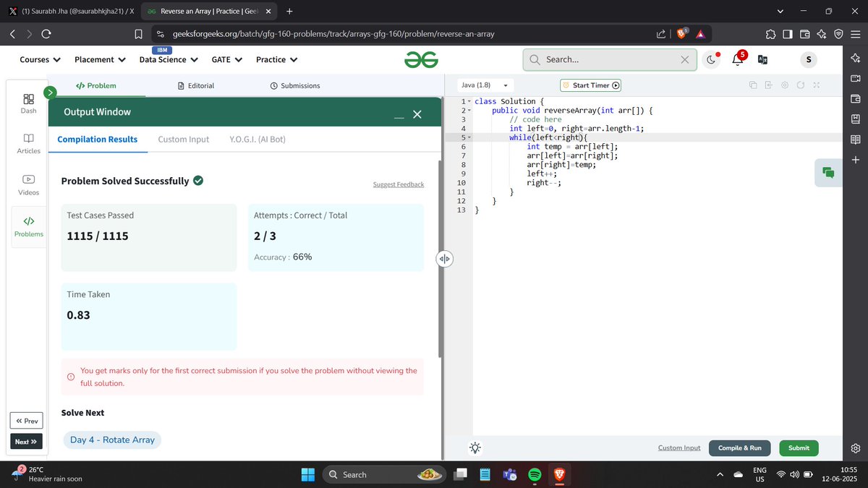Open browser extensions puzzle icon

[770, 34]
